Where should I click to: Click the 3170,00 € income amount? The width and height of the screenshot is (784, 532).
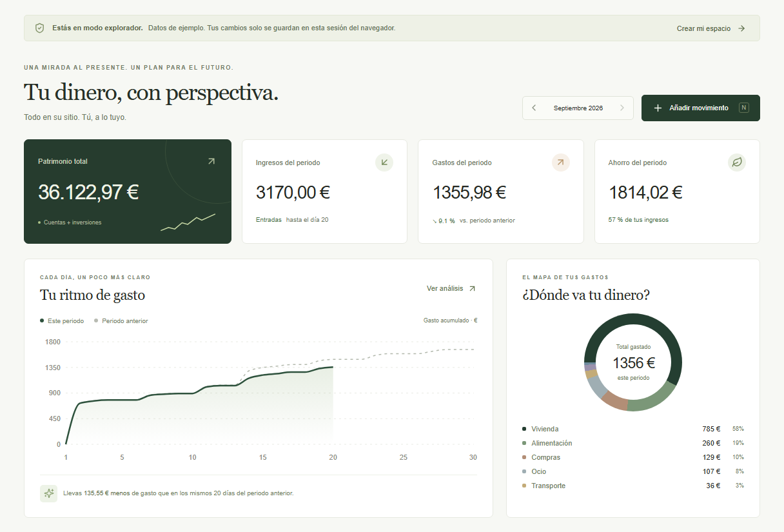coord(293,192)
